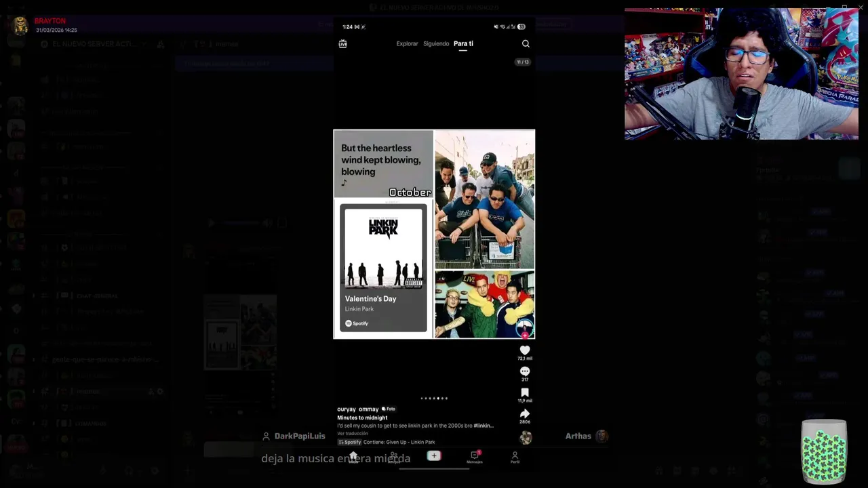
Task: Click the phone battery indicator 33
Action: coord(521,27)
